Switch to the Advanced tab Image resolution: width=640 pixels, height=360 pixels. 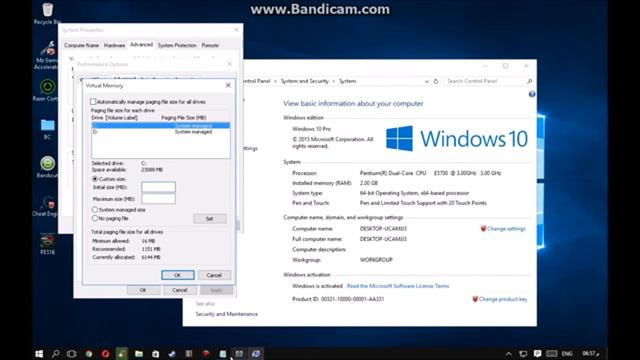[x=141, y=45]
